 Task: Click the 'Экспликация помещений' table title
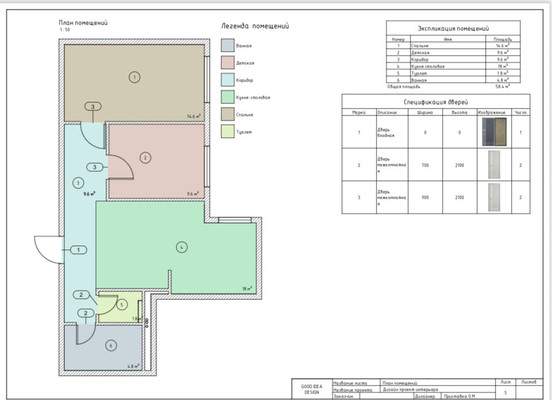pyautogui.click(x=453, y=29)
